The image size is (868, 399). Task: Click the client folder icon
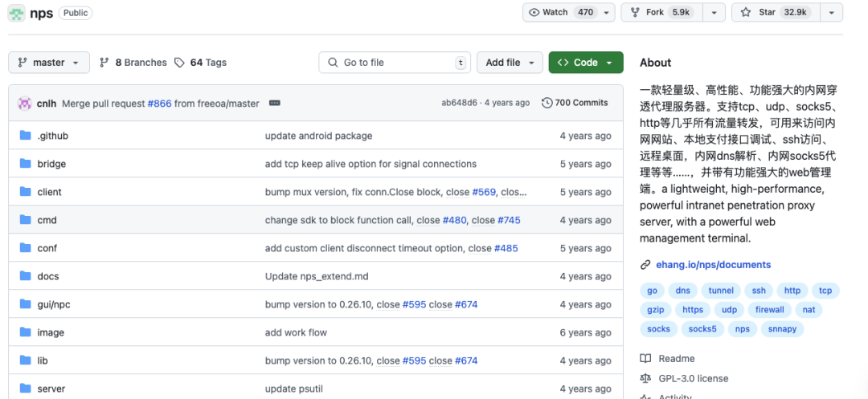(25, 192)
